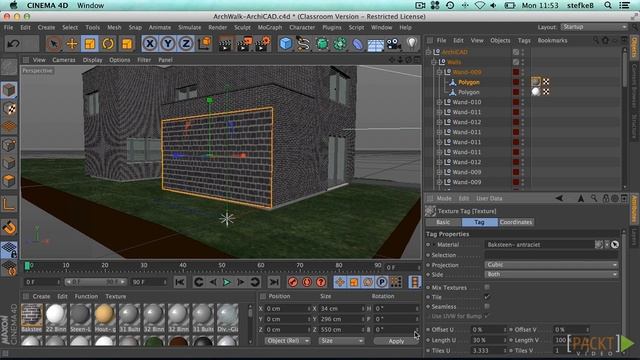This screenshot has width=640, height=360.
Task: Toggle the X axis lock
Action: pyautogui.click(x=150, y=44)
